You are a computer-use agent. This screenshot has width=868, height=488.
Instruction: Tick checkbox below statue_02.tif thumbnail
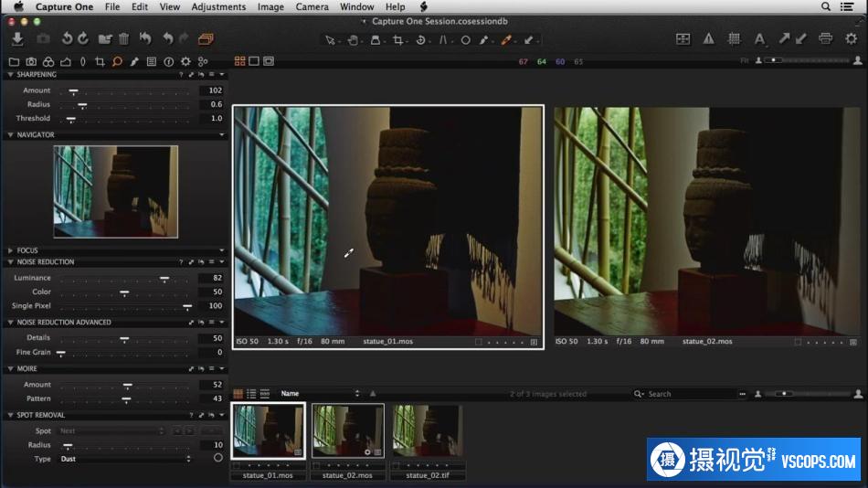click(x=396, y=465)
